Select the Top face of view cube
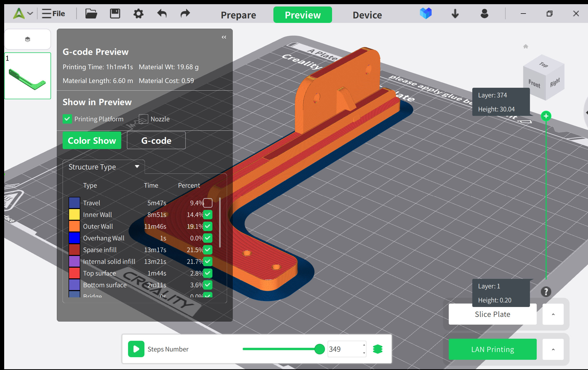This screenshot has width=588, height=370. coord(544,65)
